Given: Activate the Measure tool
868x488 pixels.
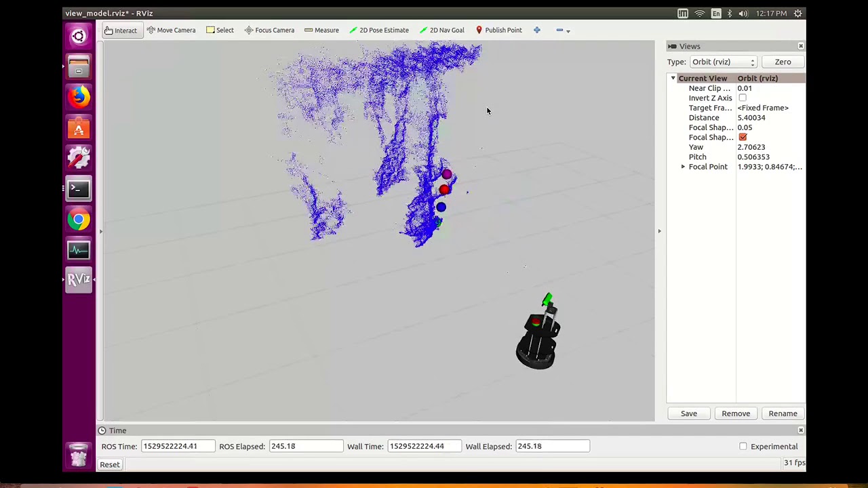Looking at the screenshot, I should pos(321,30).
